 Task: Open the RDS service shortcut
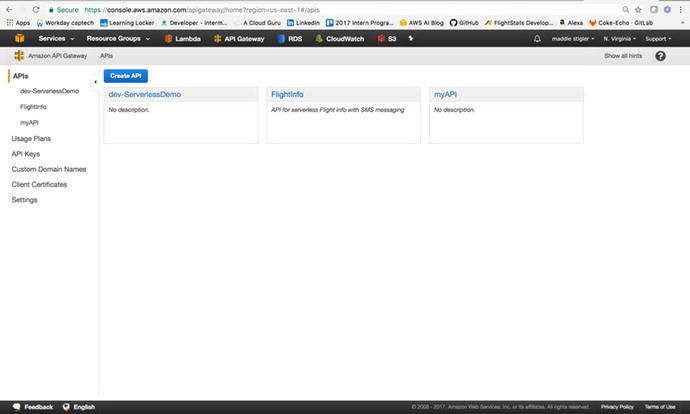coord(288,38)
